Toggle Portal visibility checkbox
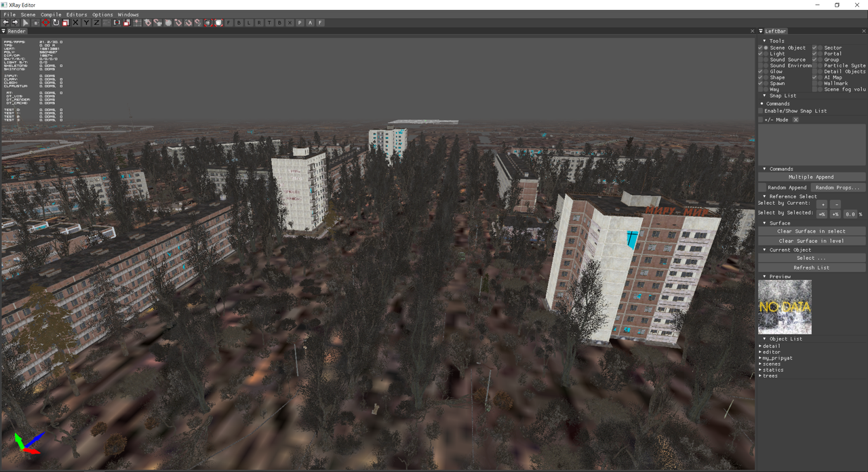868x472 pixels. [x=814, y=54]
